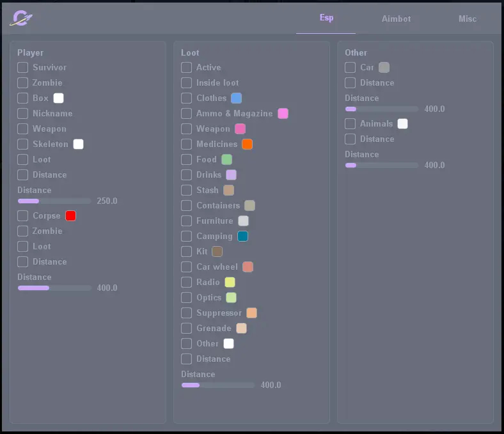
Task: Open the red Corpse color swatch
Action: coord(71,215)
